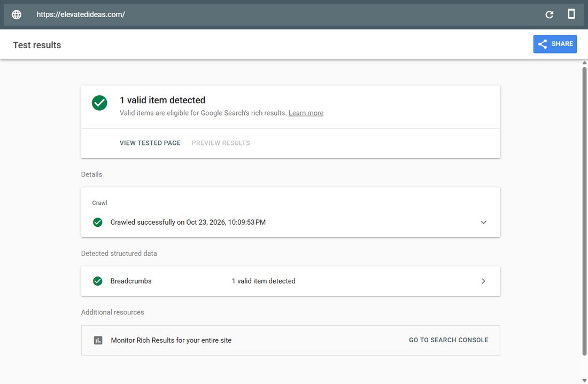
Task: Click PREVIEW RESULTS
Action: click(x=221, y=143)
